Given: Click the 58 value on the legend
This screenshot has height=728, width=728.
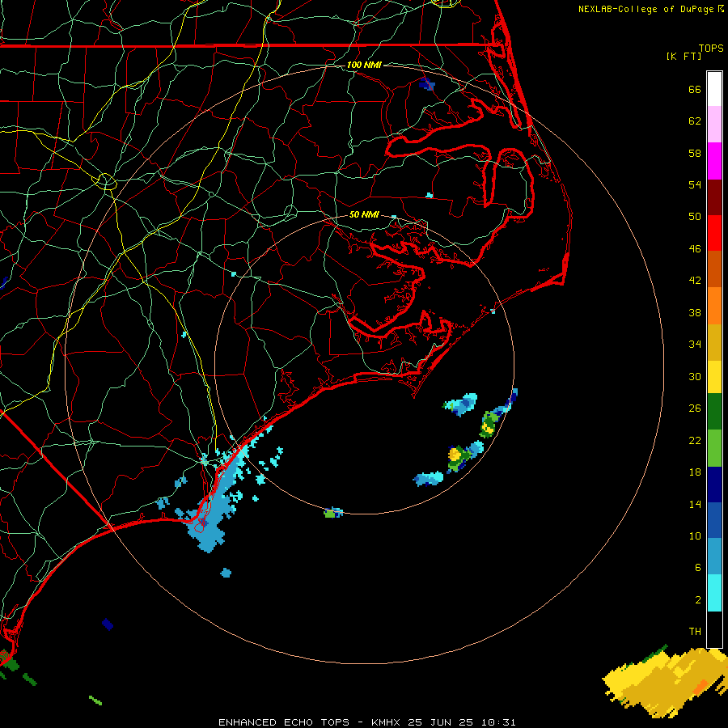Looking at the screenshot, I should pos(695,153).
